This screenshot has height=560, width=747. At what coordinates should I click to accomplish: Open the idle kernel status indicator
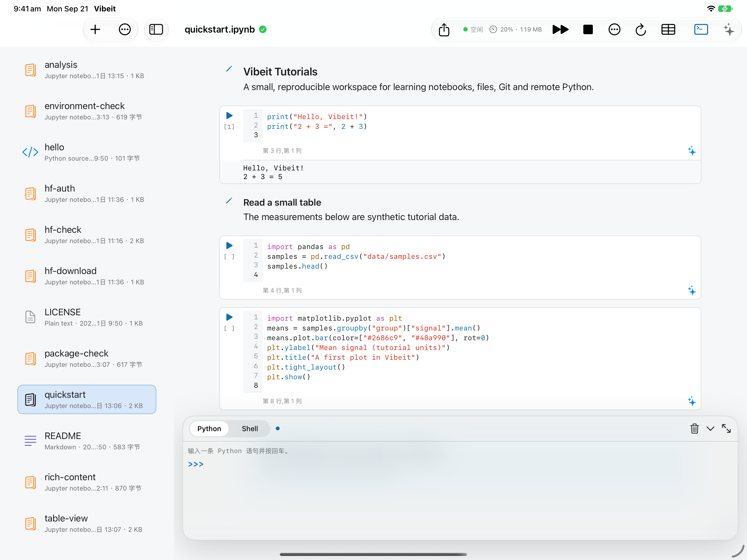473,29
